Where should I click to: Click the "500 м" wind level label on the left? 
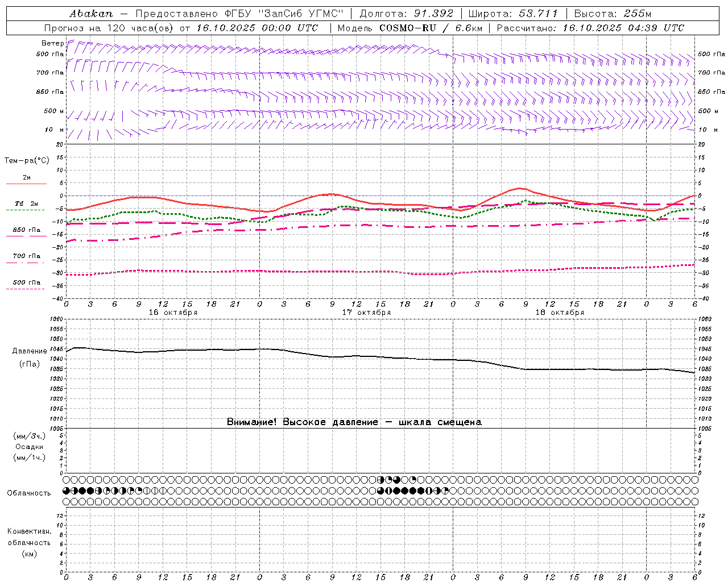(54, 111)
